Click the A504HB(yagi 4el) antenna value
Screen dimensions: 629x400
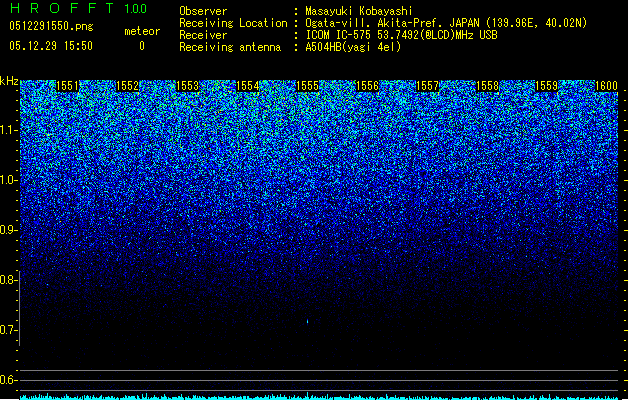353,47
